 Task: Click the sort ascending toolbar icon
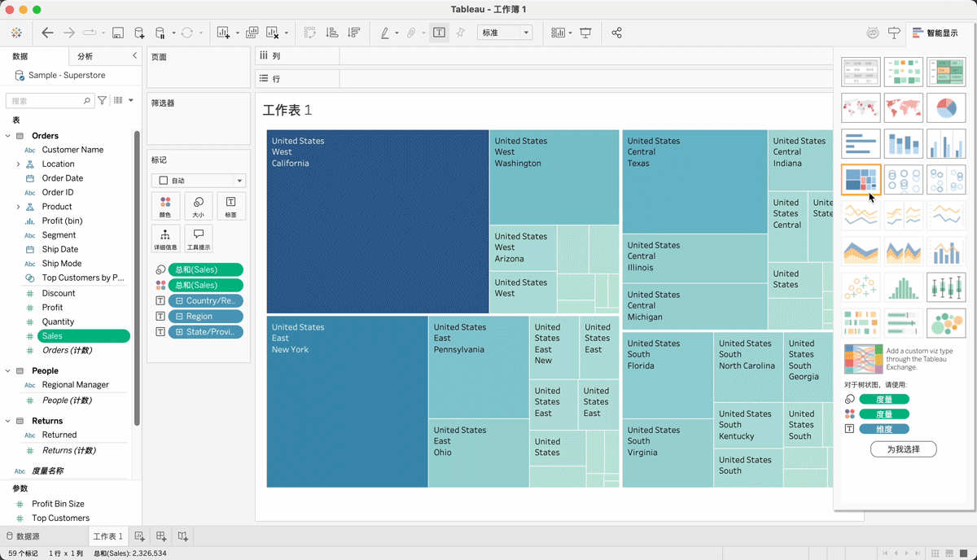point(332,33)
